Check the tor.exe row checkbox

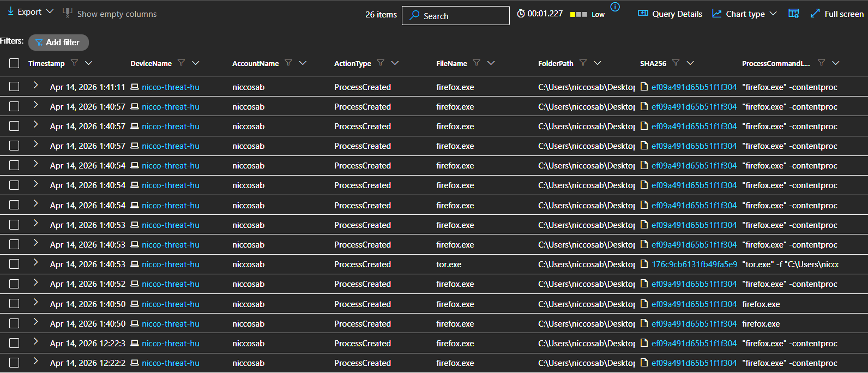[x=14, y=264]
